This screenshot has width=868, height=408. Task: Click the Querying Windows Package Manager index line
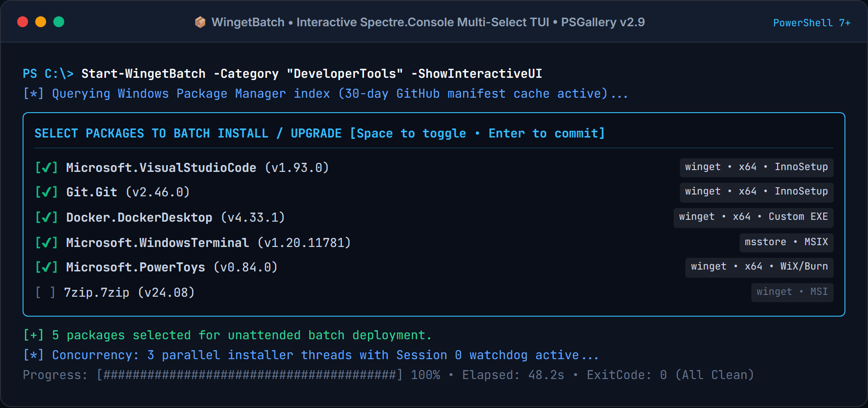pyautogui.click(x=325, y=94)
